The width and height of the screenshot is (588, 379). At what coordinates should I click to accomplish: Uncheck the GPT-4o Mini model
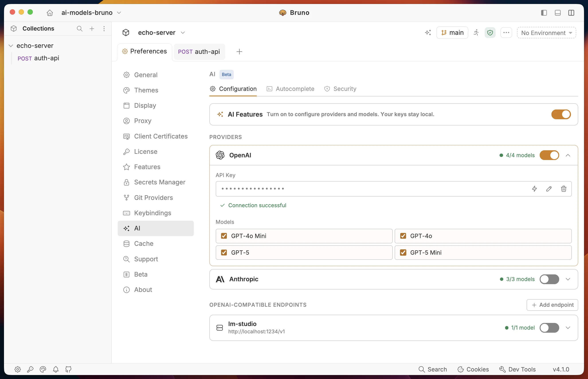click(x=224, y=236)
